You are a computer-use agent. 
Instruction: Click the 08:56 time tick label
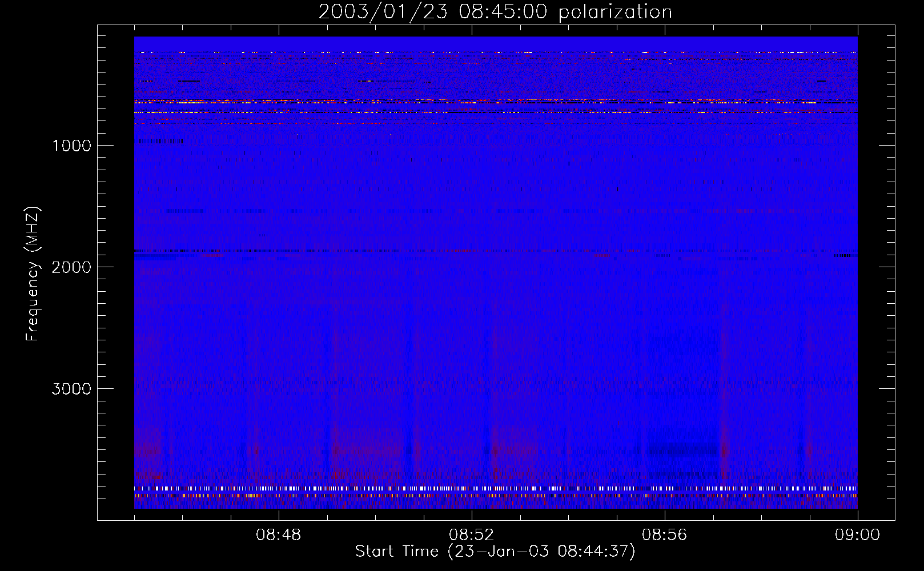[665, 536]
